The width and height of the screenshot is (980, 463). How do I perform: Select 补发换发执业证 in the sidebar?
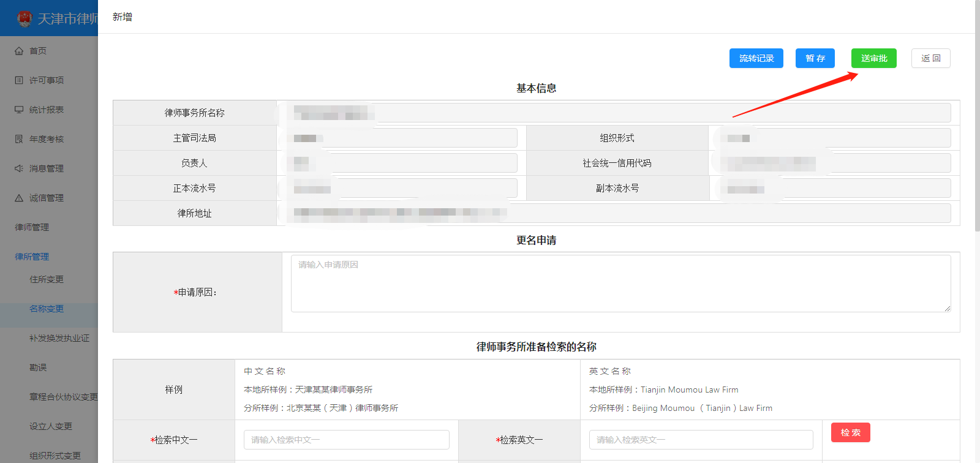59,338
